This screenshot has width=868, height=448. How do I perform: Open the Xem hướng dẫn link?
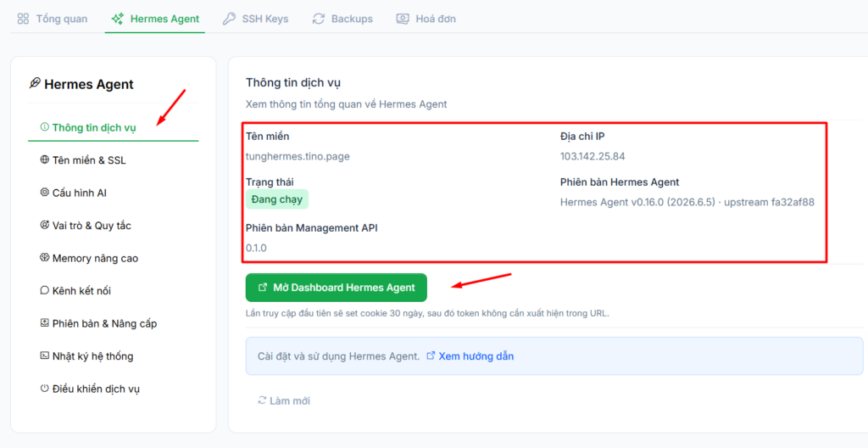tap(476, 356)
